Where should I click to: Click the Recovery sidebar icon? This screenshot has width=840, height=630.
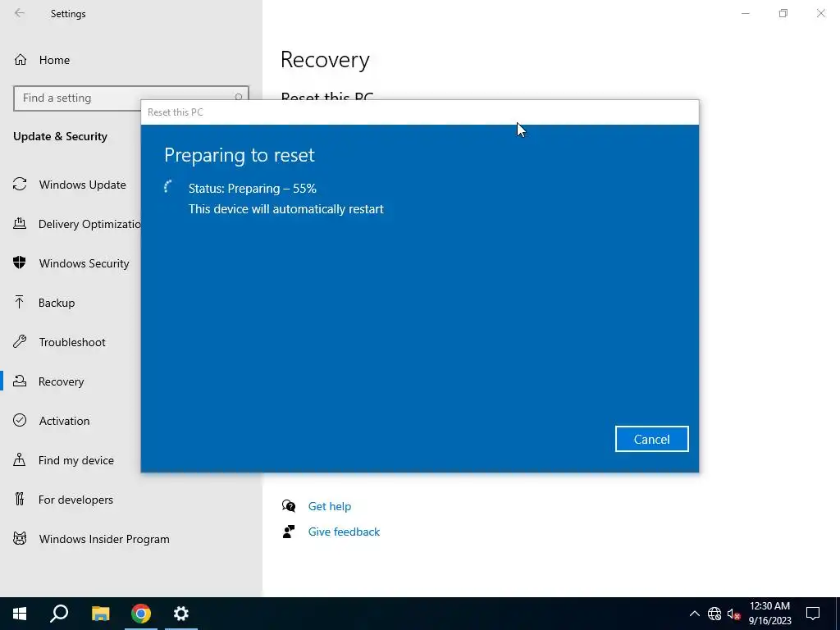pyautogui.click(x=20, y=381)
